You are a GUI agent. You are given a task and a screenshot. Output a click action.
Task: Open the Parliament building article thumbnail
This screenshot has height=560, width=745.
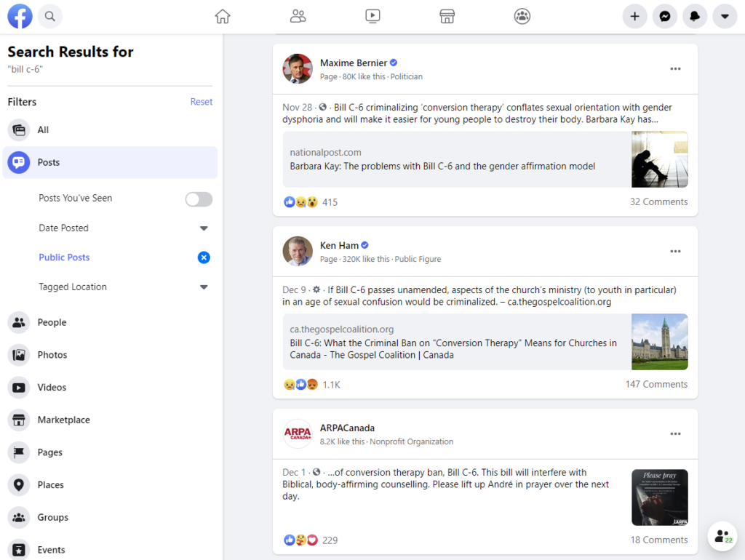click(659, 342)
